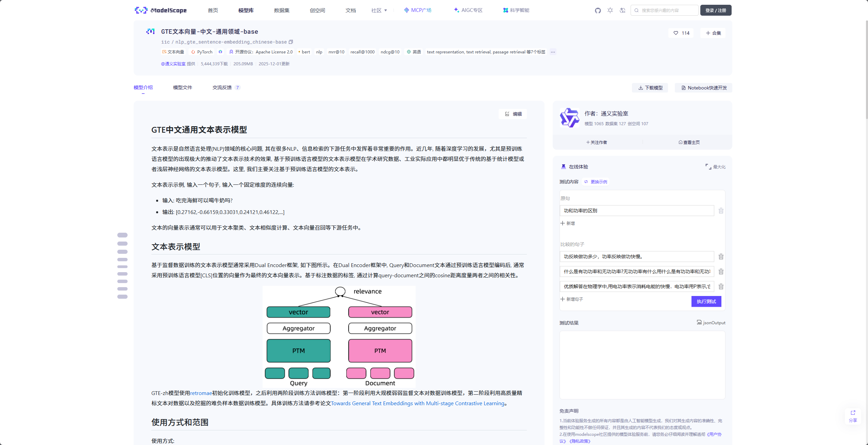Expand hidden tags via the ... button
This screenshot has height=445, width=868.
[552, 52]
